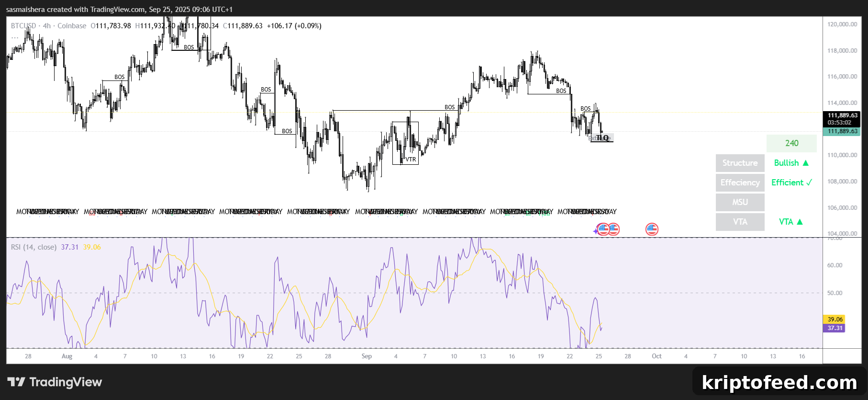Viewport: 868px width, 400px height.
Task: Click the RSI (14, close) indicator title
Action: coord(33,247)
